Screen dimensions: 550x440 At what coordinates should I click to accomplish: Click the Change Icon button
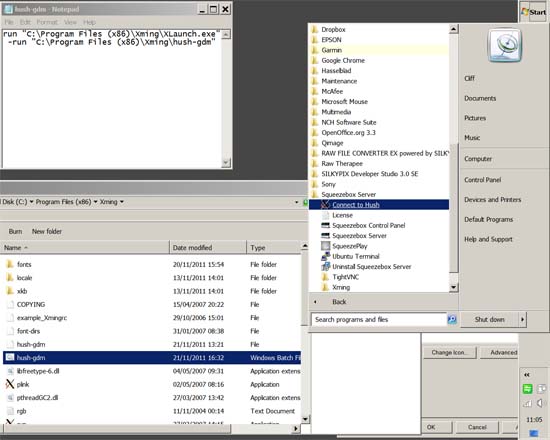tap(450, 352)
